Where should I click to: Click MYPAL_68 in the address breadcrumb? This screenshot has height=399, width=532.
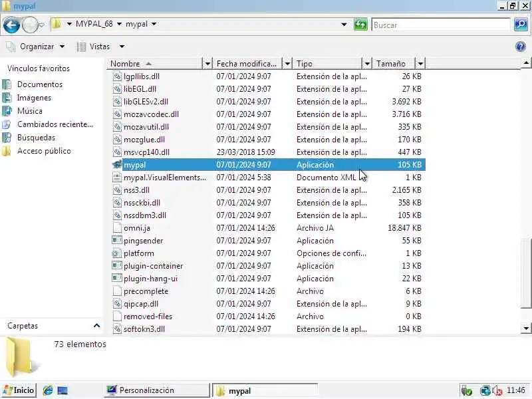pos(94,24)
